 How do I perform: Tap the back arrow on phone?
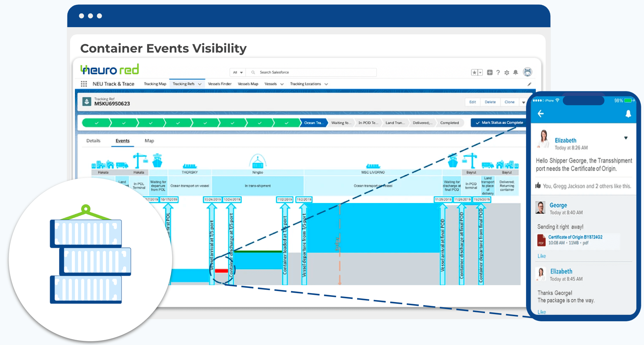point(541,114)
